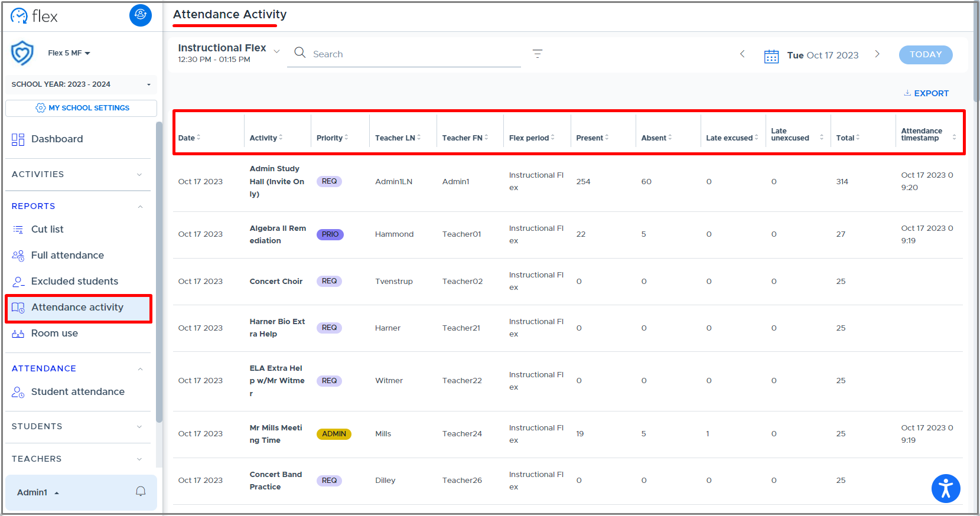
Task: Sort by Teacher FN column
Action: click(486, 138)
